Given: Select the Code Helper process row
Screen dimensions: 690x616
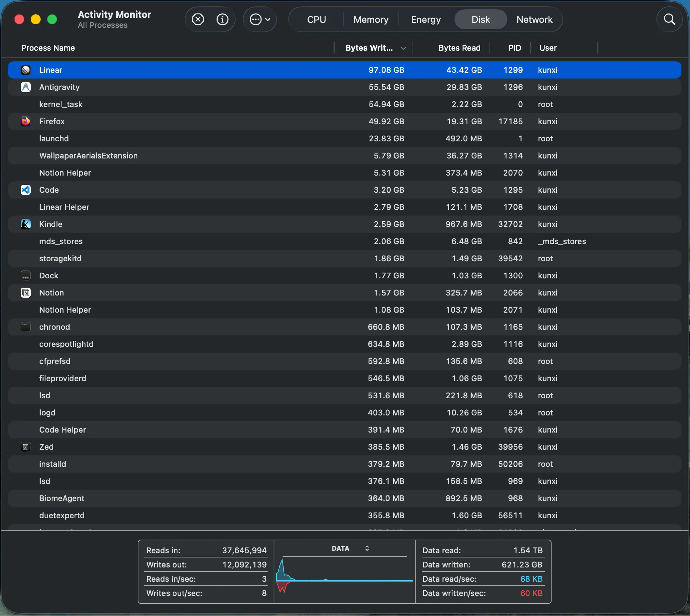Looking at the screenshot, I should point(345,430).
